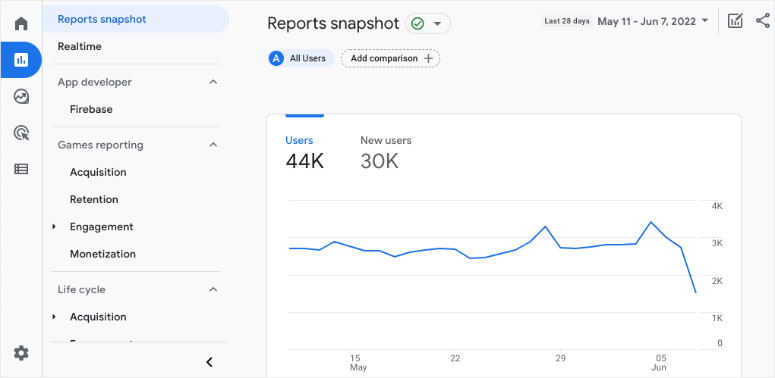
Task: Open the Admin gear icon
Action: 21,353
